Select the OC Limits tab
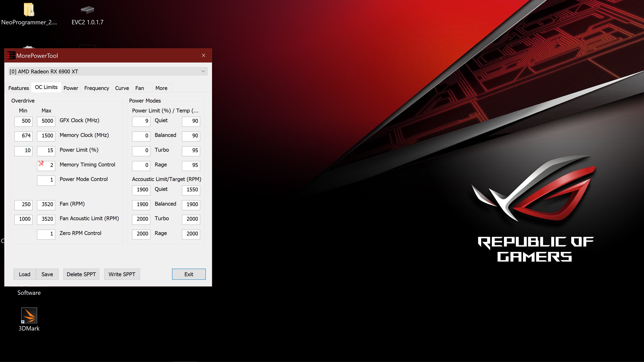This screenshot has width=644, height=362. (x=46, y=87)
